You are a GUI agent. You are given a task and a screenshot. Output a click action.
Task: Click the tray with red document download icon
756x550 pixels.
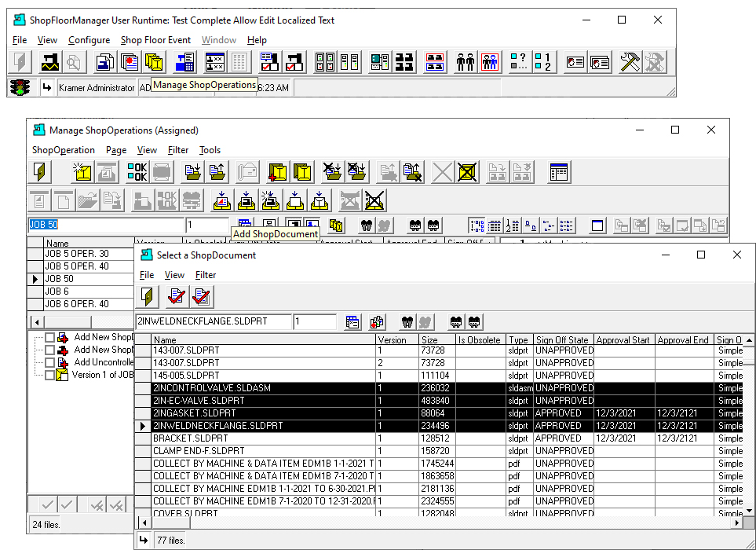(222, 200)
